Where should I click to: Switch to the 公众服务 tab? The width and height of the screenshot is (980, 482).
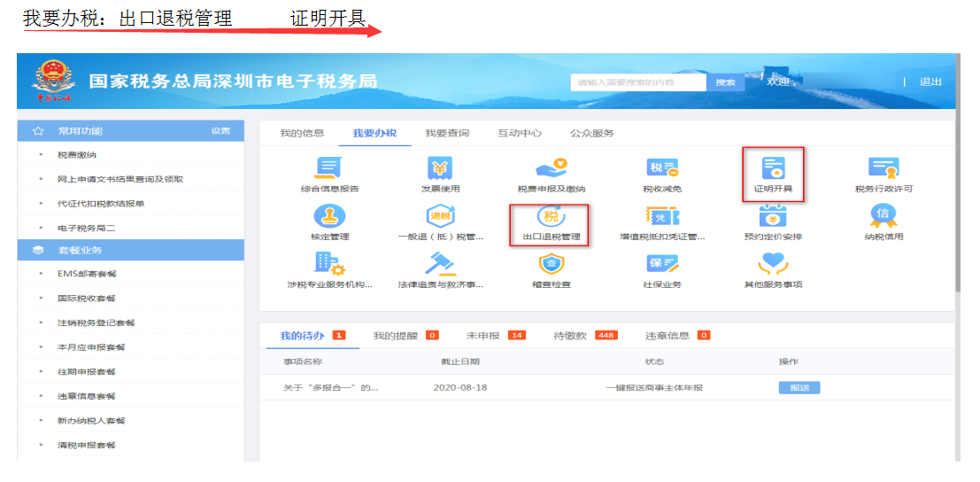[x=591, y=133]
